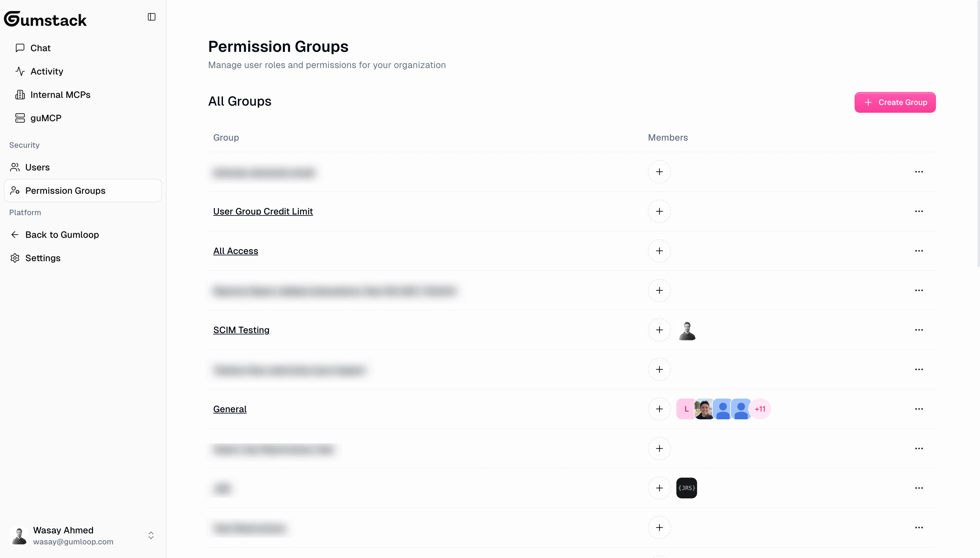This screenshot has width=980, height=558.
Task: View the +11 extra members of General
Action: pos(760,409)
